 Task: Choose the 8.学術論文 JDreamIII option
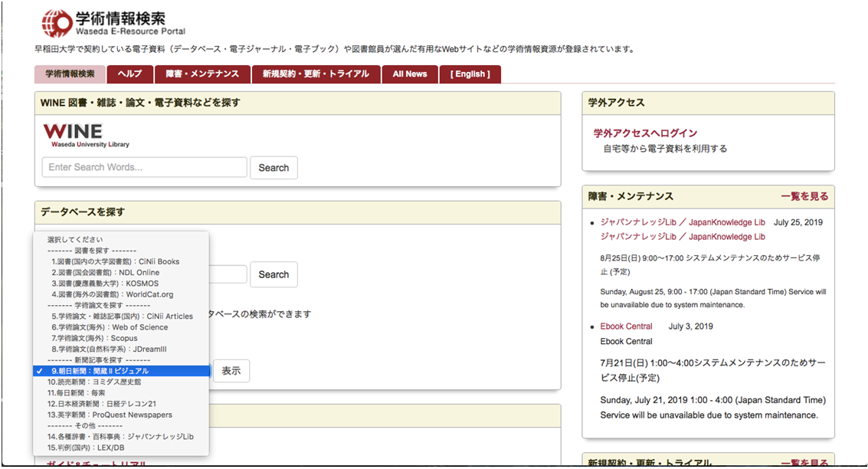pos(121,349)
